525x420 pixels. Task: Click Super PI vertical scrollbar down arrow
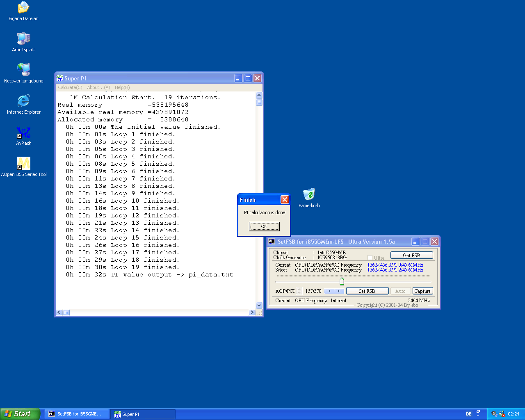pyautogui.click(x=259, y=305)
